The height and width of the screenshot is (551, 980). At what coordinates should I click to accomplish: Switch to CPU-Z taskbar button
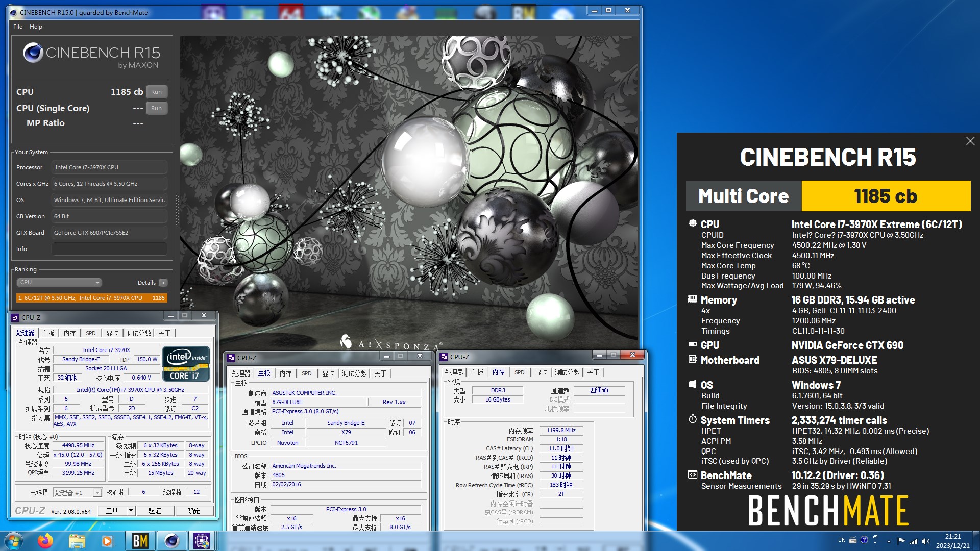(202, 541)
